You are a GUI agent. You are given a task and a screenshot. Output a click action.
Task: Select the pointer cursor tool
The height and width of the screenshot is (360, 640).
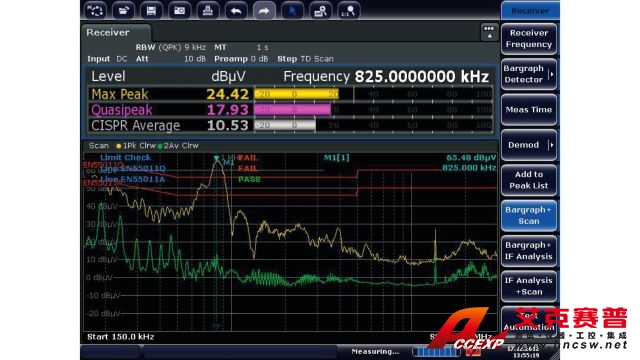[292, 11]
